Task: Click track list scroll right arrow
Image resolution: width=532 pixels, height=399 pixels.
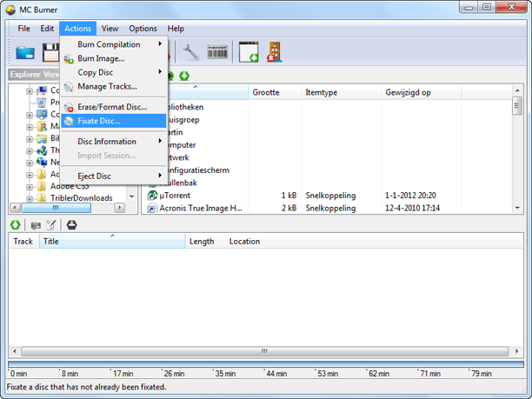Action: pyautogui.click(x=516, y=351)
